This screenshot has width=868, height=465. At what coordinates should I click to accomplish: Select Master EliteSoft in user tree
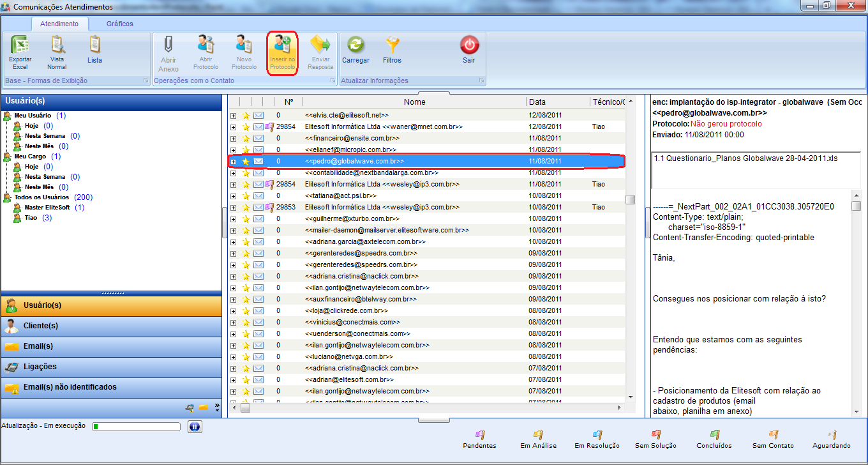(x=47, y=208)
